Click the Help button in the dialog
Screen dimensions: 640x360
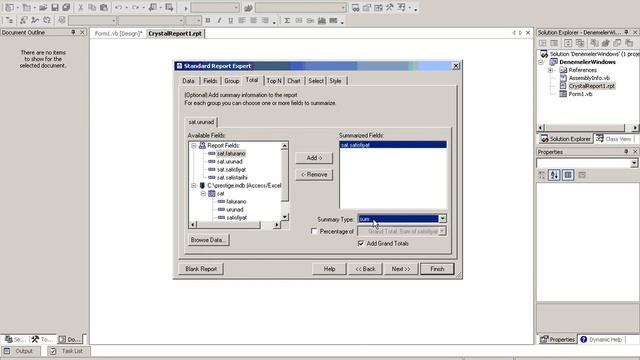(329, 269)
